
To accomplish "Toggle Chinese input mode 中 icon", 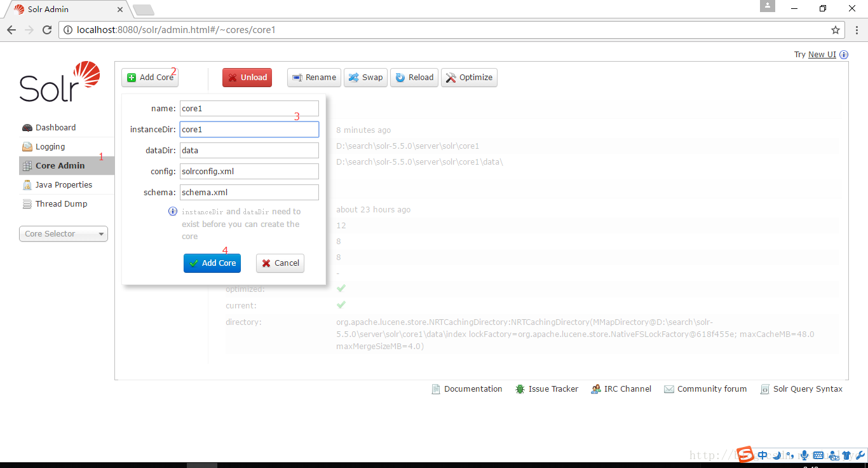I will click(762, 455).
